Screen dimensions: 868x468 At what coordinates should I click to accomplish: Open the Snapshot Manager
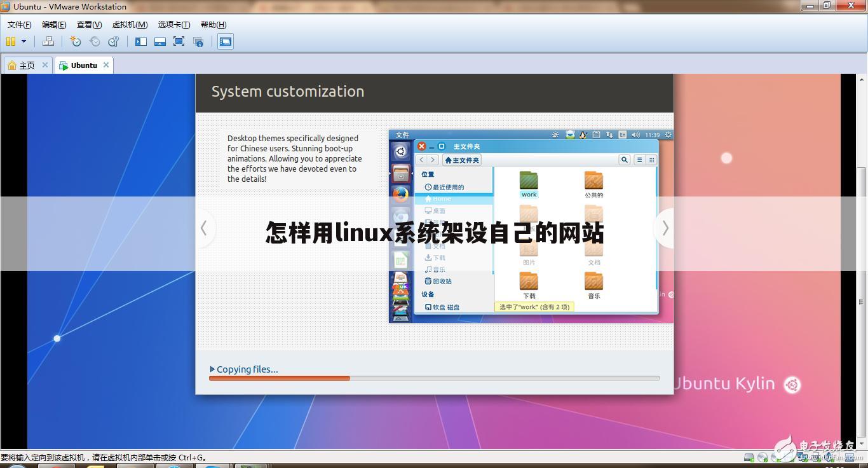point(114,41)
